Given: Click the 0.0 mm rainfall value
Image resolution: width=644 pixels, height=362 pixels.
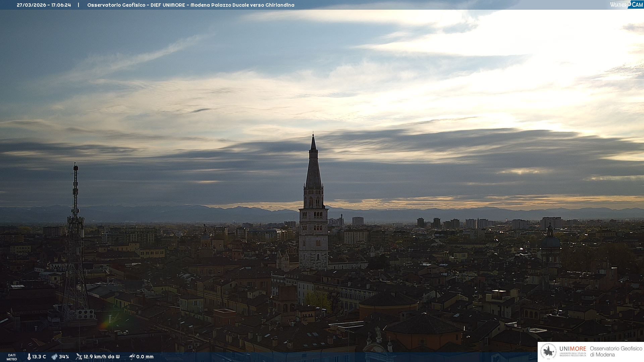Looking at the screenshot, I should tap(145, 357).
